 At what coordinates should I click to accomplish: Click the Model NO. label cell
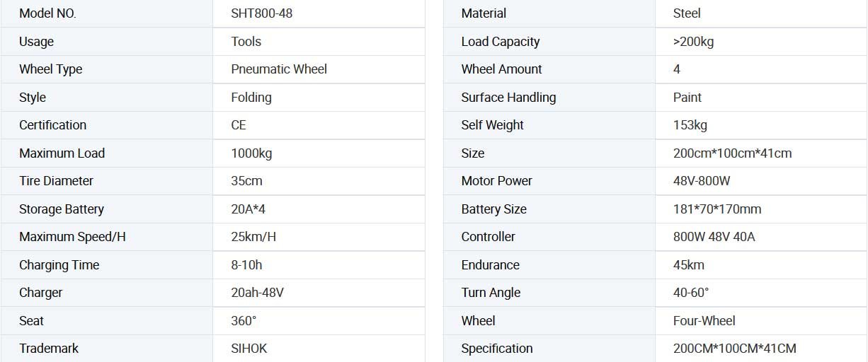[47, 13]
